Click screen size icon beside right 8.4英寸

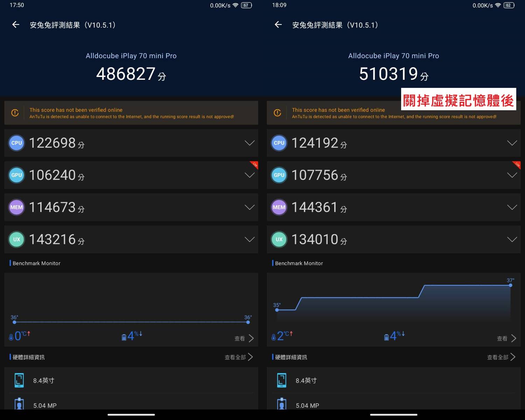point(282,380)
